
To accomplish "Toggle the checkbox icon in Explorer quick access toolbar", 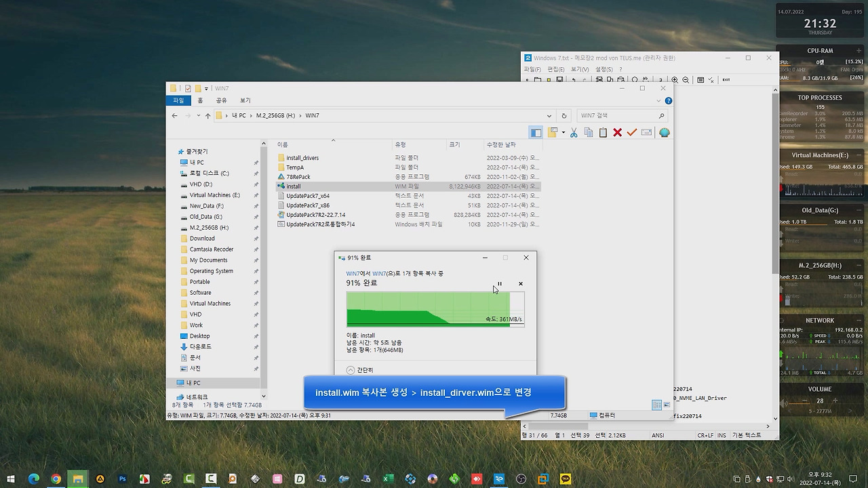I will point(188,89).
